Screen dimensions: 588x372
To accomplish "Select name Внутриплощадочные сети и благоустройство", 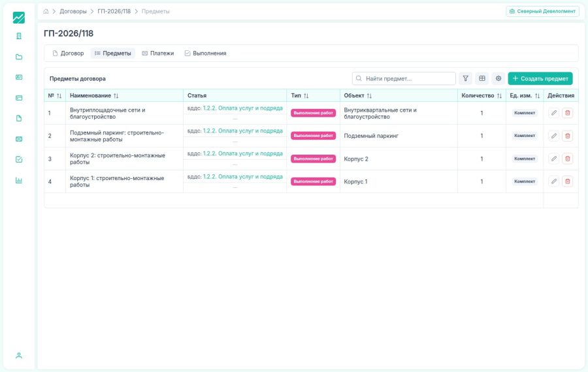I will (107, 113).
